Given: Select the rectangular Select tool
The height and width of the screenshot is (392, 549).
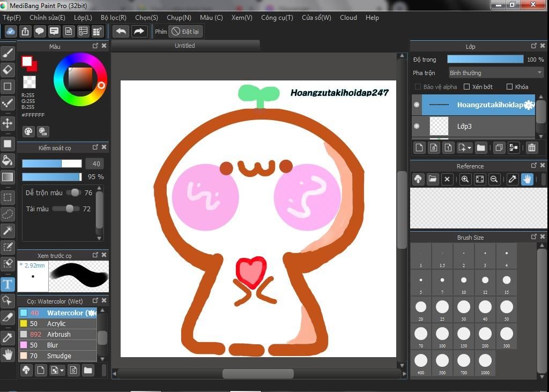Looking at the screenshot, I should click(8, 197).
